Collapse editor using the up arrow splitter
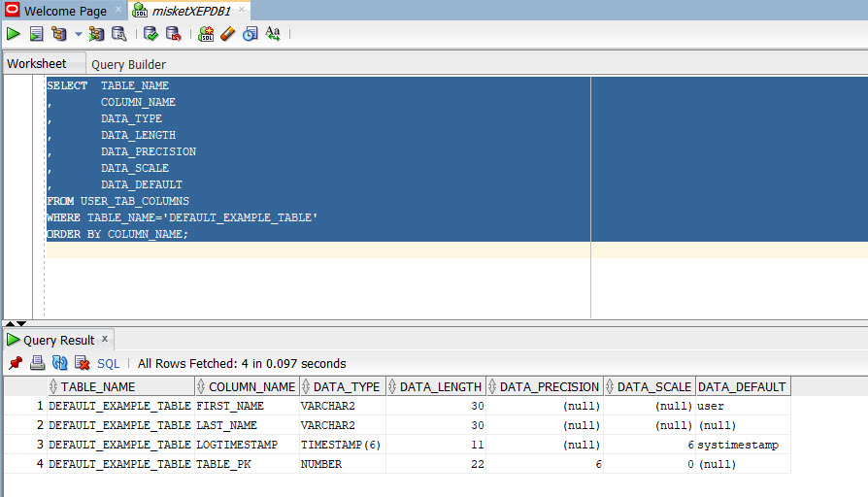This screenshot has height=497, width=868. (x=10, y=324)
